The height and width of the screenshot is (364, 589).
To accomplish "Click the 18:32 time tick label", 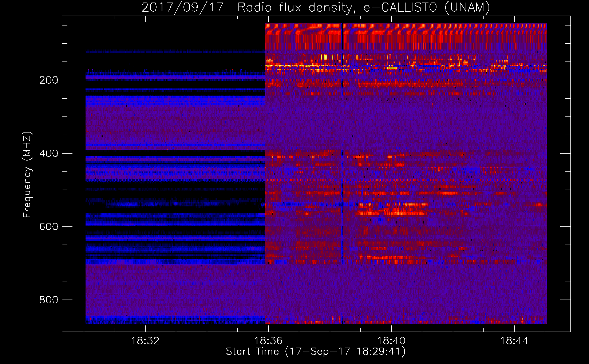I will (145, 341).
